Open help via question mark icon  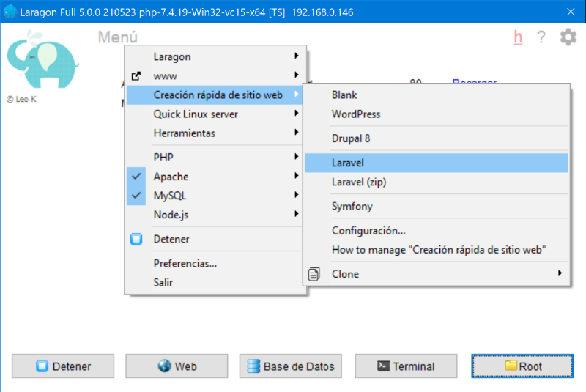pos(541,37)
